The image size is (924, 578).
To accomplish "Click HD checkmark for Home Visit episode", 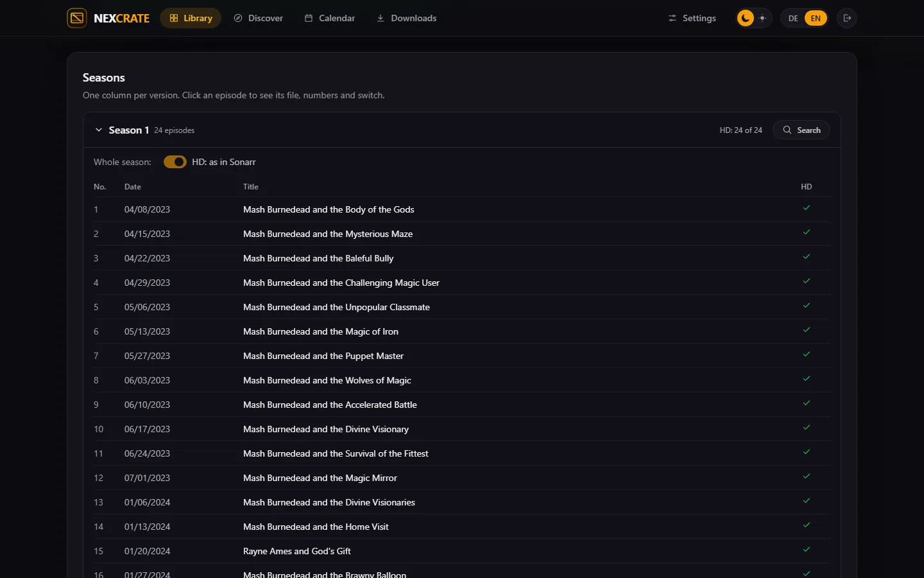I will click(x=807, y=525).
